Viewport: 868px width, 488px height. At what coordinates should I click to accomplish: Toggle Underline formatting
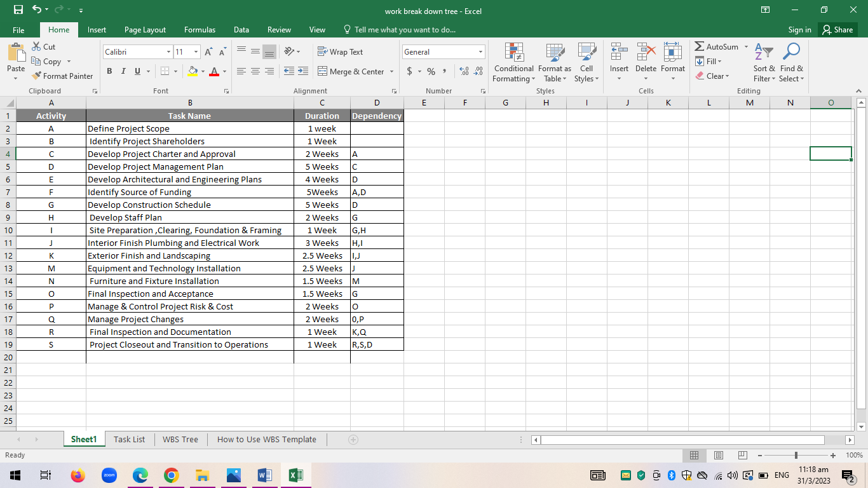point(138,71)
